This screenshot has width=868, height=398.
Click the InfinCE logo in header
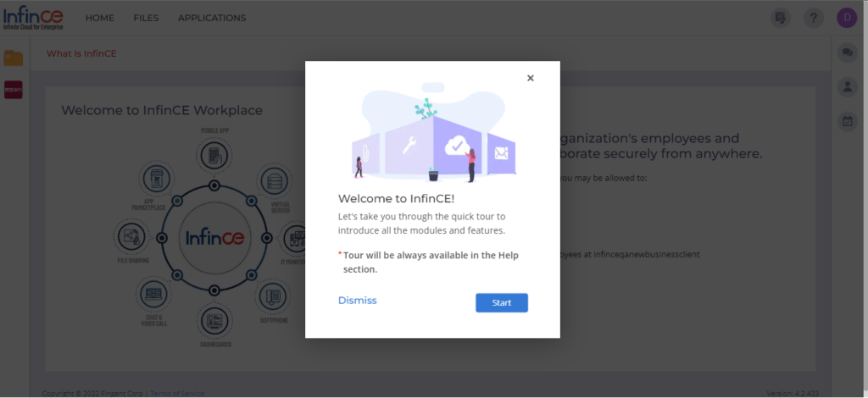click(x=33, y=19)
